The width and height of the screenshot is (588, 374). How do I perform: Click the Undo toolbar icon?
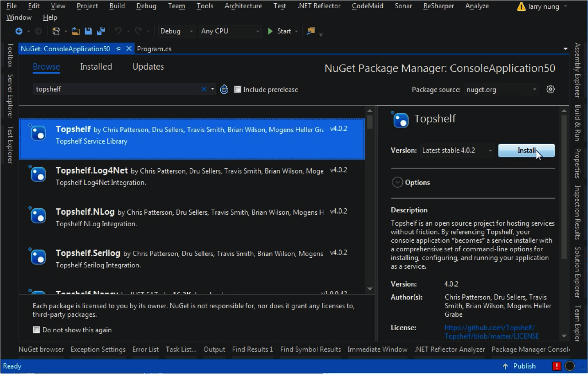click(x=118, y=31)
